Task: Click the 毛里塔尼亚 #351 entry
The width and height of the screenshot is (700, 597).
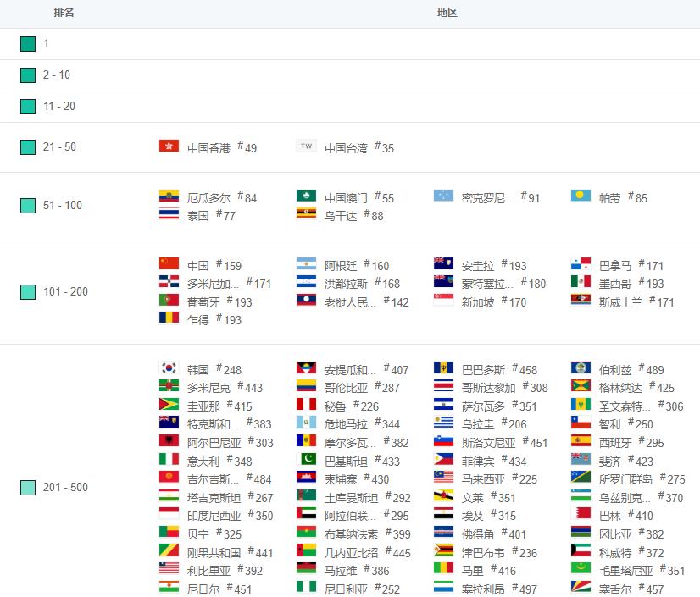Action: tap(628, 569)
